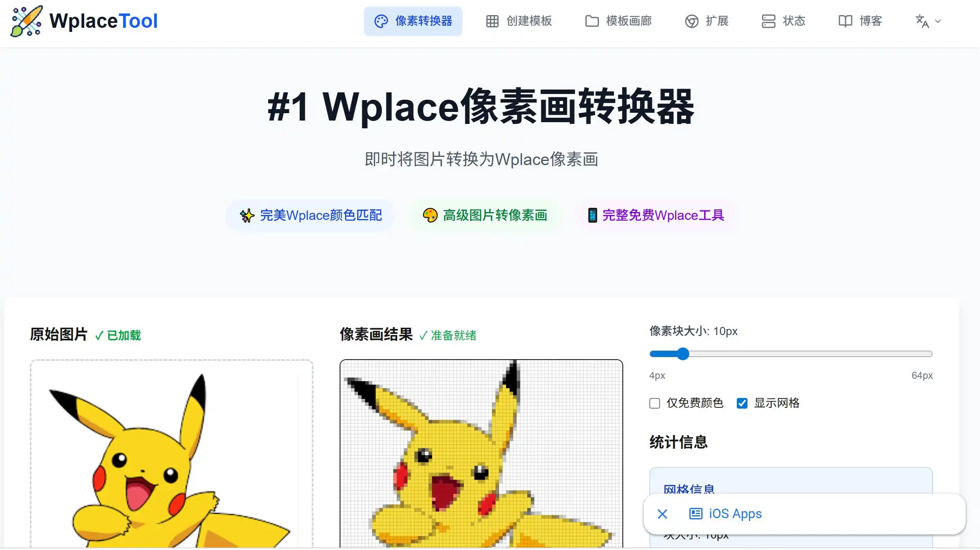Click the 原始图片 heading
Screen dimensions: 980x550
(x=59, y=334)
